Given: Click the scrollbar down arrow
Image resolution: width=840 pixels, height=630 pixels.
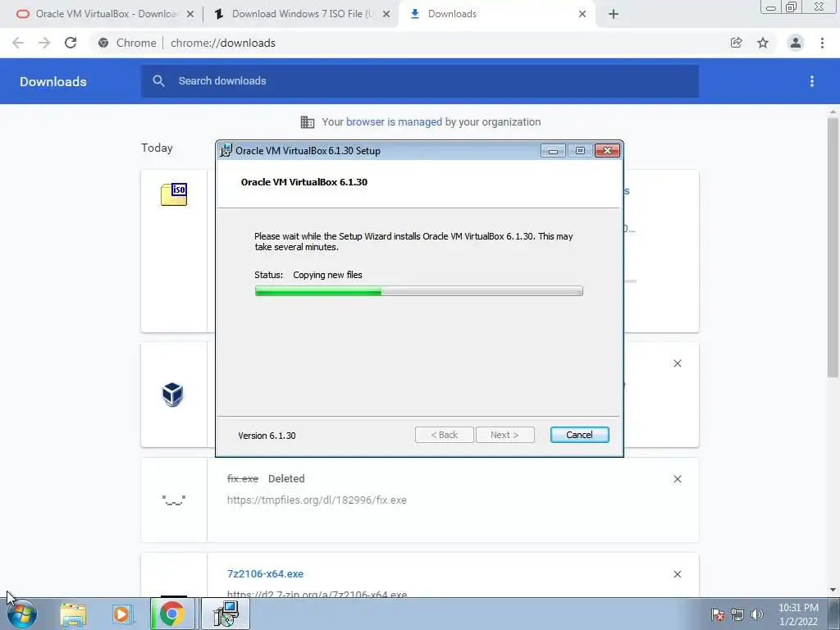Looking at the screenshot, I should (833, 590).
